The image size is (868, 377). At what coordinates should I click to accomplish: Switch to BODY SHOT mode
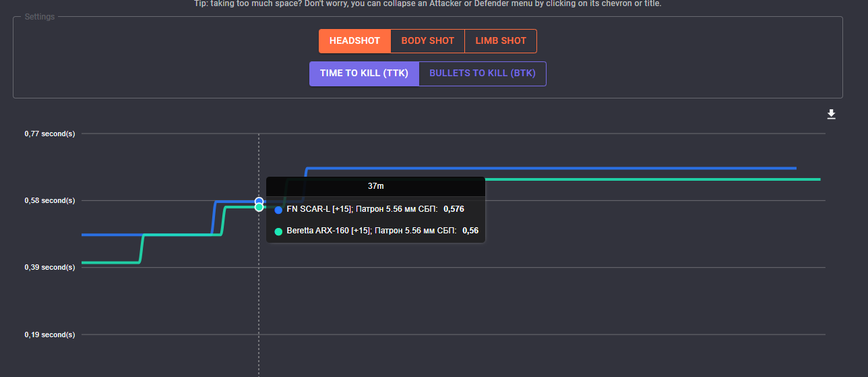click(x=427, y=40)
